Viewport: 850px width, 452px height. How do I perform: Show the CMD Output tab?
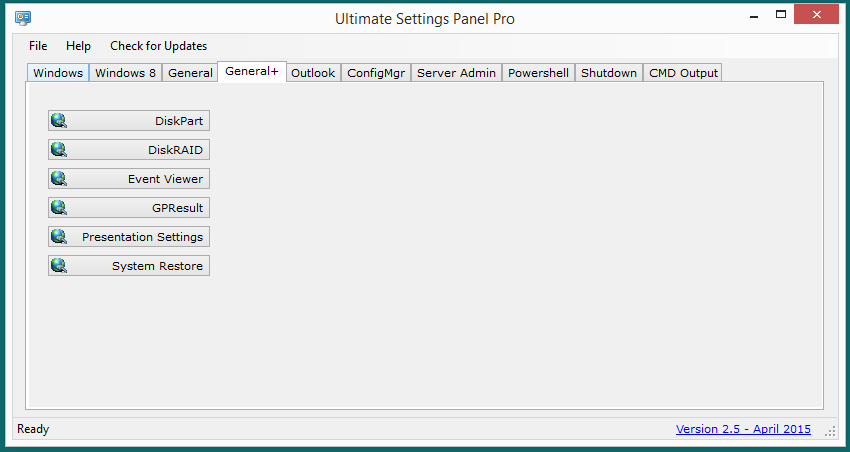tap(683, 73)
